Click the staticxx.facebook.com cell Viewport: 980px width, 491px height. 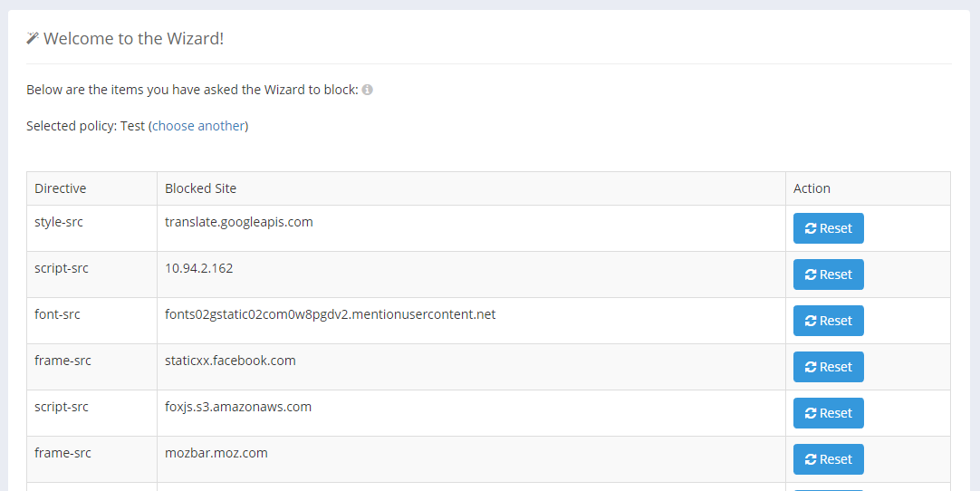click(x=230, y=361)
